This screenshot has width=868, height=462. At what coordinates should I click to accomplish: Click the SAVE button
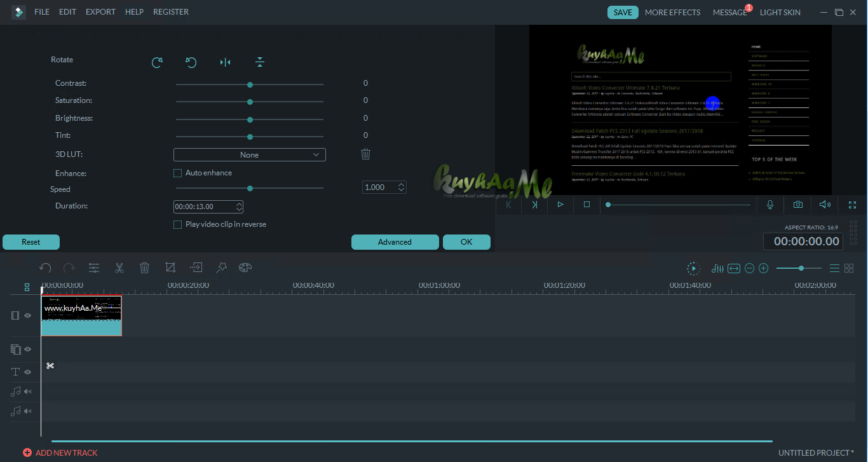coord(623,12)
